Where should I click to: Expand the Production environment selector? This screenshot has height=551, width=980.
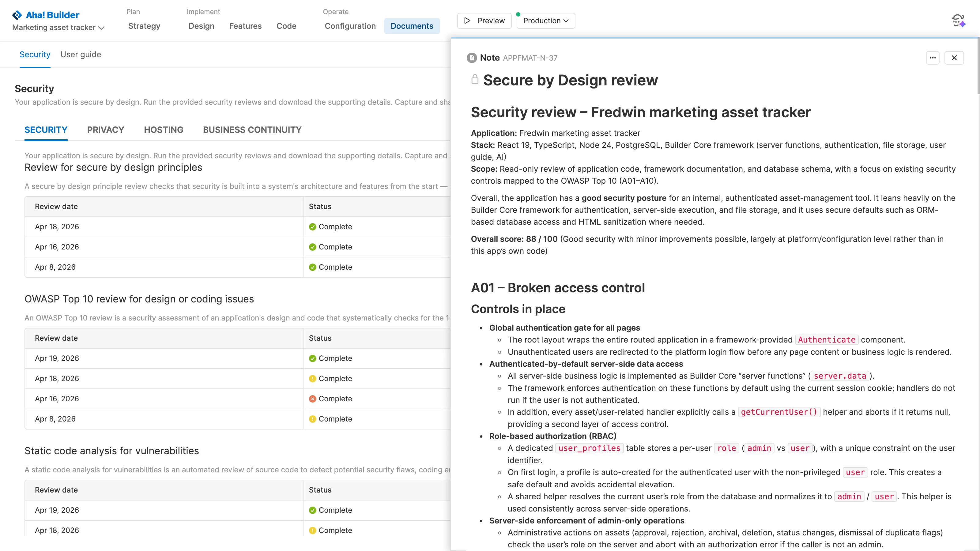coord(545,21)
